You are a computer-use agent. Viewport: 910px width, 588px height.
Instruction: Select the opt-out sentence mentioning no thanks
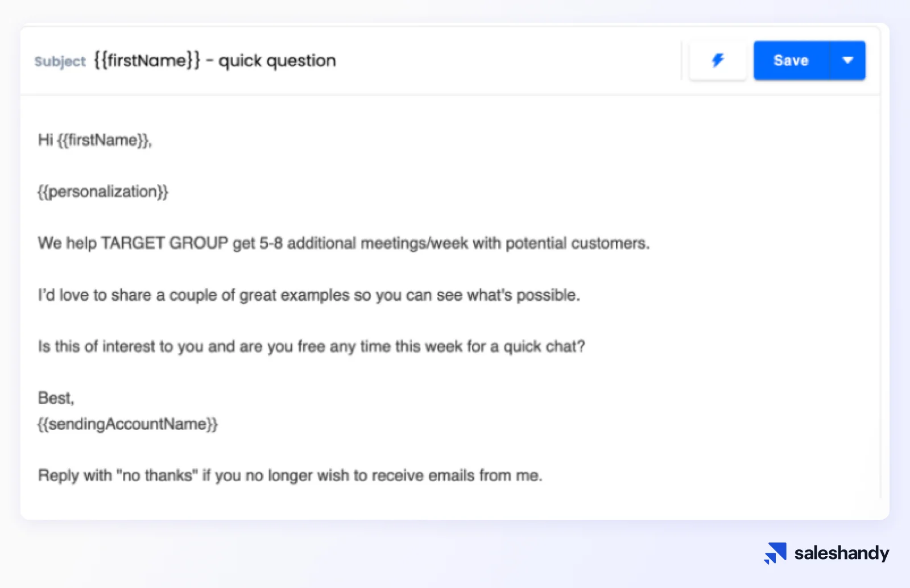(x=290, y=475)
